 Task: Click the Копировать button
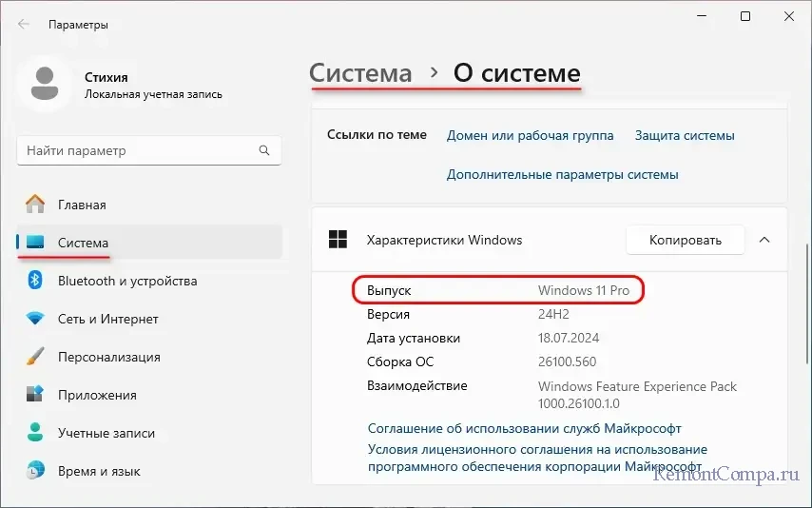click(x=686, y=240)
